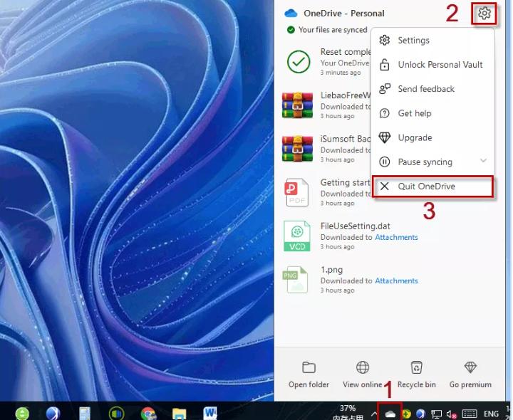Click the FileUseSetting.dat VCD file icon
Screen dimensions: 513x420
(296, 236)
